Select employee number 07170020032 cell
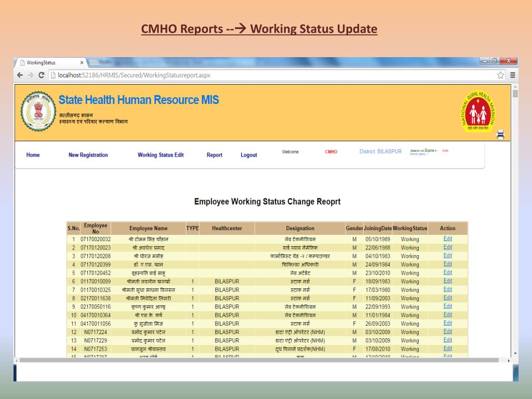Image resolution: width=532 pixels, height=399 pixels. point(96,239)
